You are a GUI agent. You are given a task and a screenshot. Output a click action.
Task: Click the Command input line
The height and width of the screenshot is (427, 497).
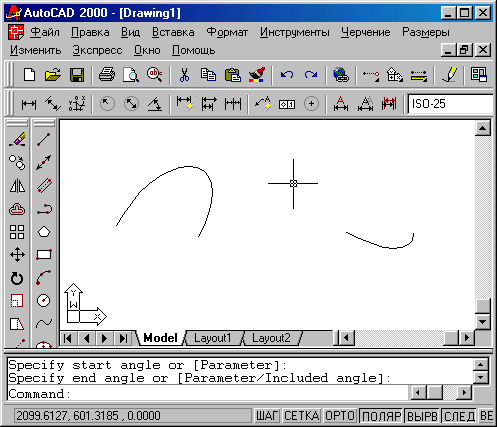(x=207, y=394)
